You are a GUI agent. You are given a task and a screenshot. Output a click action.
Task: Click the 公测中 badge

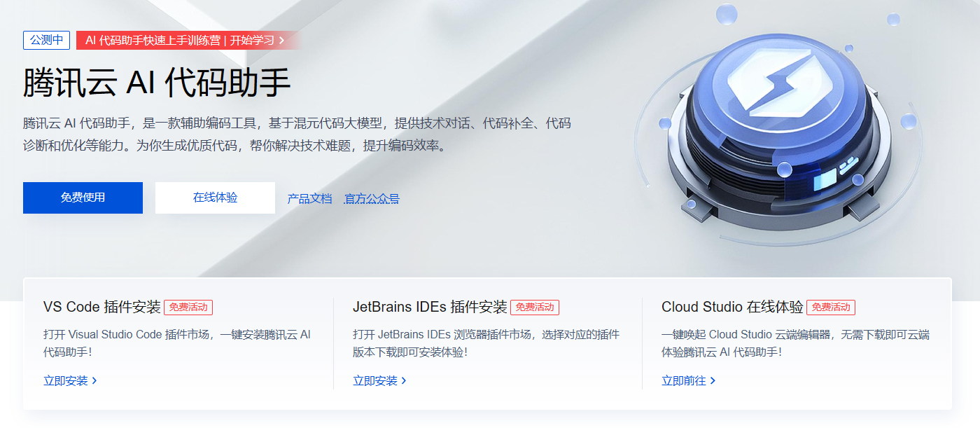coord(46,40)
